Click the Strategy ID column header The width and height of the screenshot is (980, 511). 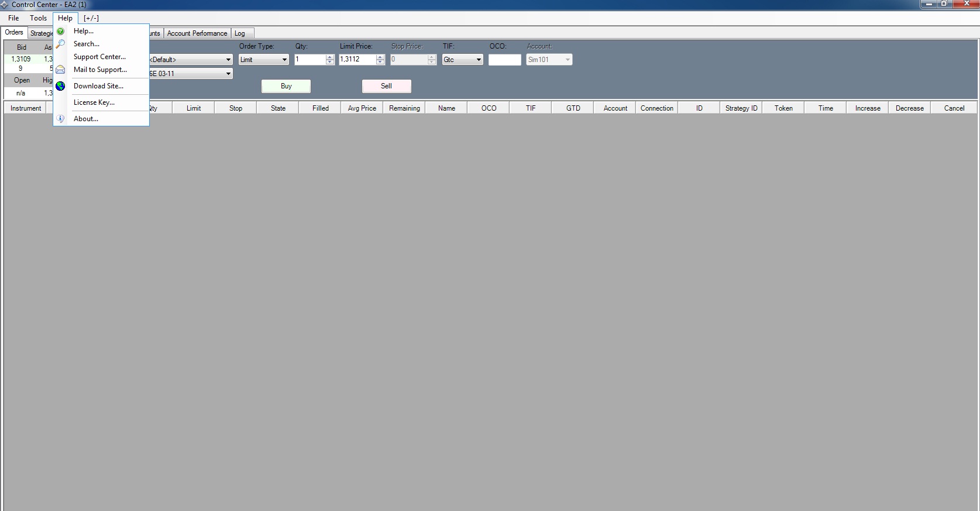(741, 108)
